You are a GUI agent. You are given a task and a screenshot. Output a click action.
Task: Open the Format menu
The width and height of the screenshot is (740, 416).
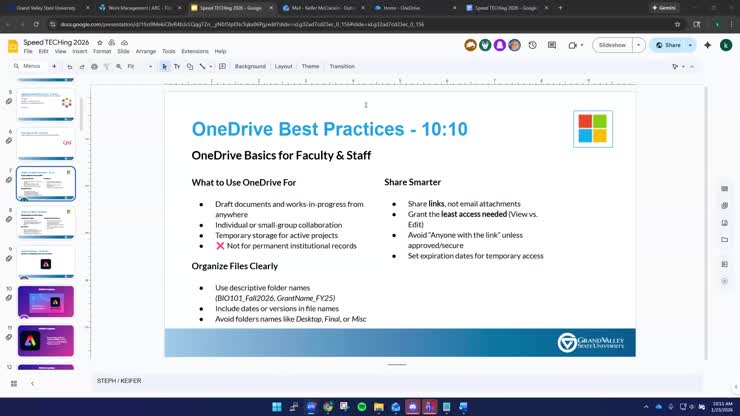click(102, 51)
